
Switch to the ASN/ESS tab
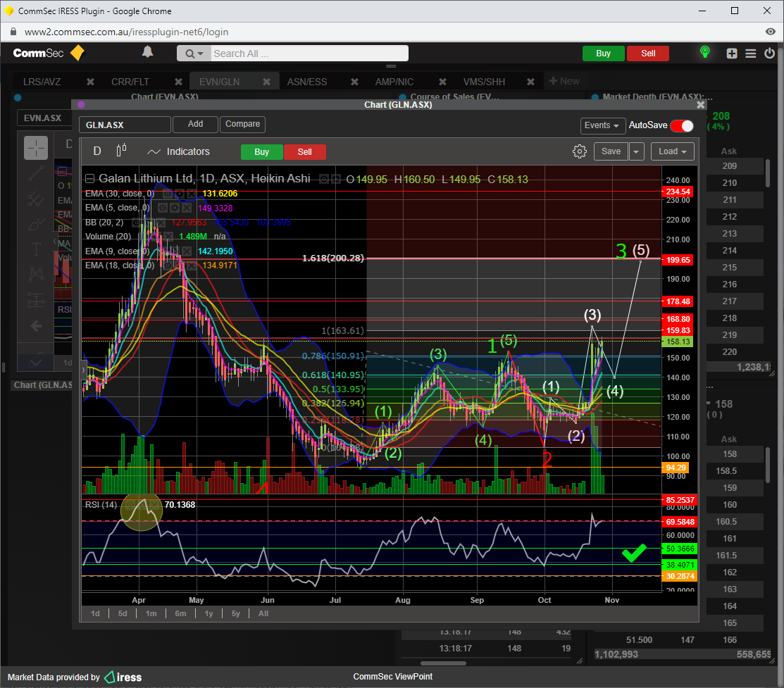(x=307, y=82)
